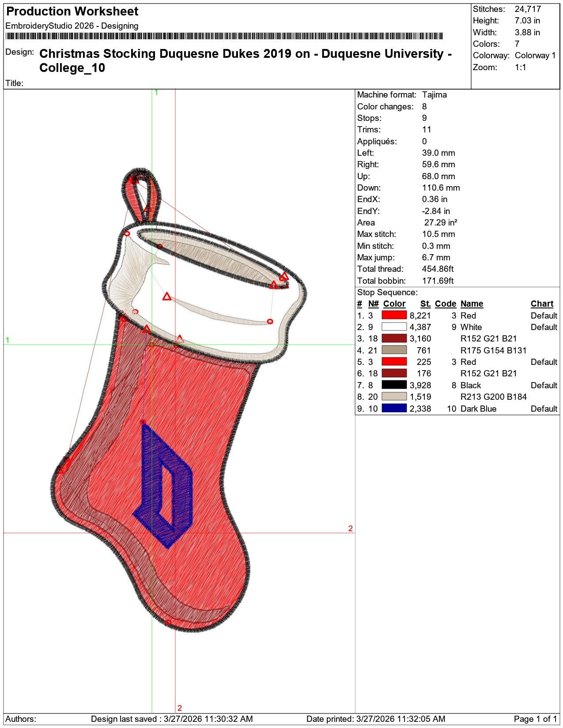This screenshot has height=728, width=563.
Task: Click 'EmbroideryStudio 2026 - Designing' text
Action: 72,26
